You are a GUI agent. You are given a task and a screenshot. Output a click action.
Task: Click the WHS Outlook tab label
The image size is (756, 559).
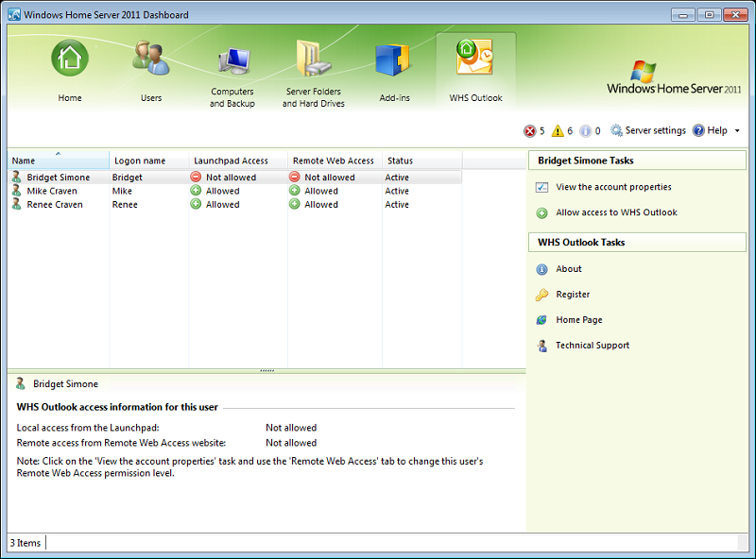coord(476,98)
